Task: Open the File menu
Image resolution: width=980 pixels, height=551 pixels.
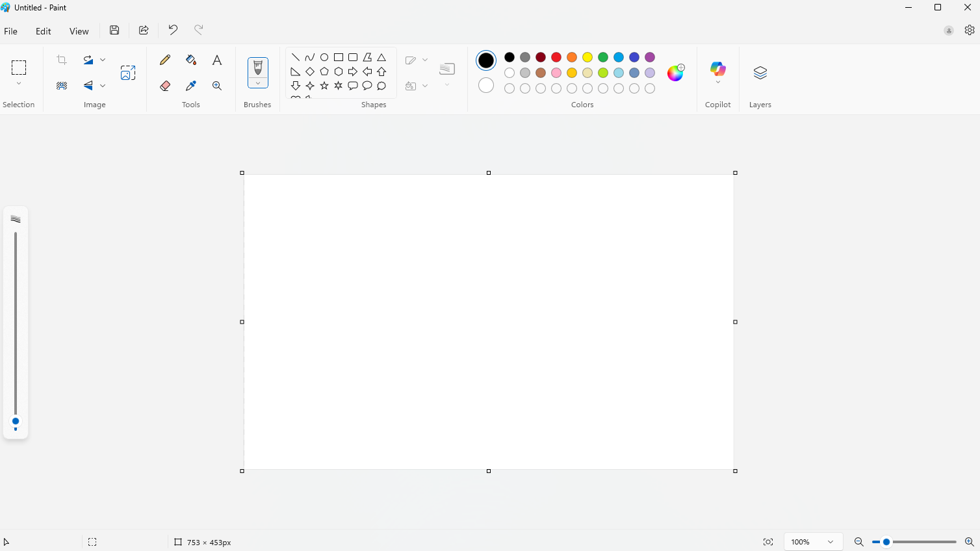Action: (x=11, y=31)
